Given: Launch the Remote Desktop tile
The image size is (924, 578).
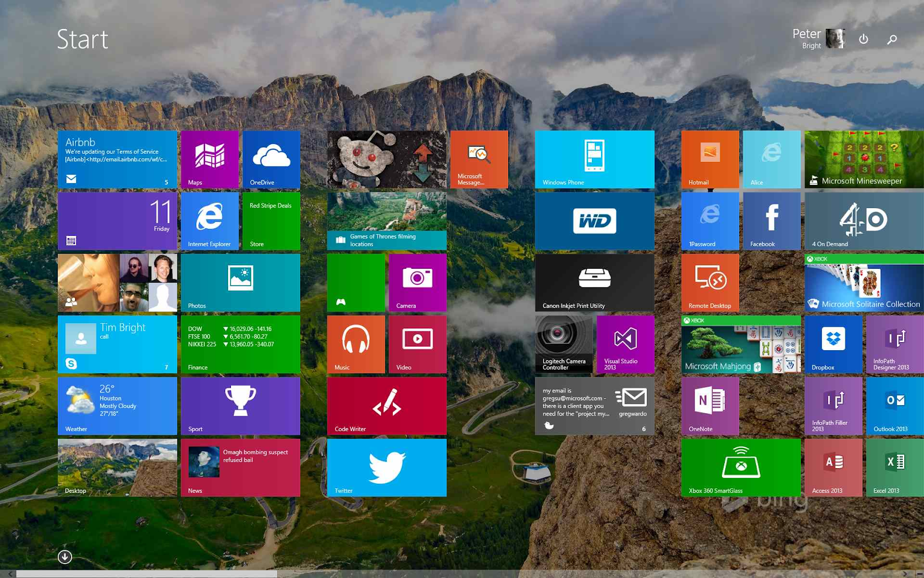Looking at the screenshot, I should click(x=710, y=283).
